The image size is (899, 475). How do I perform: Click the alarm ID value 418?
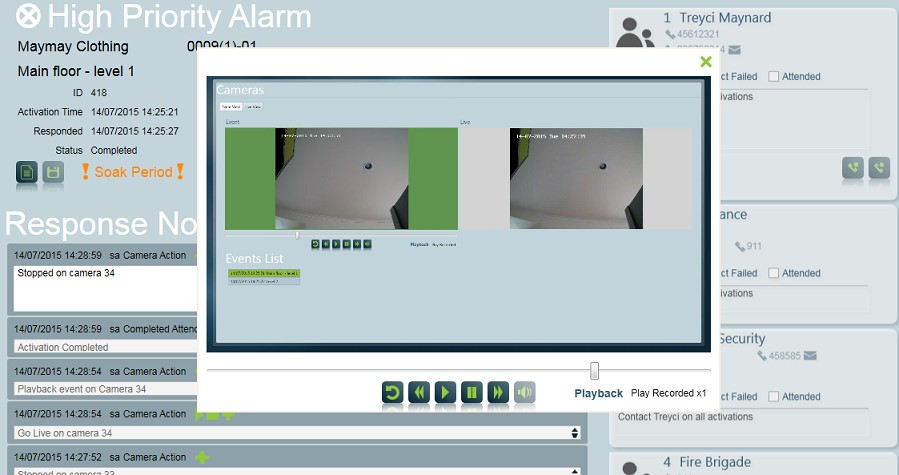tap(99, 92)
